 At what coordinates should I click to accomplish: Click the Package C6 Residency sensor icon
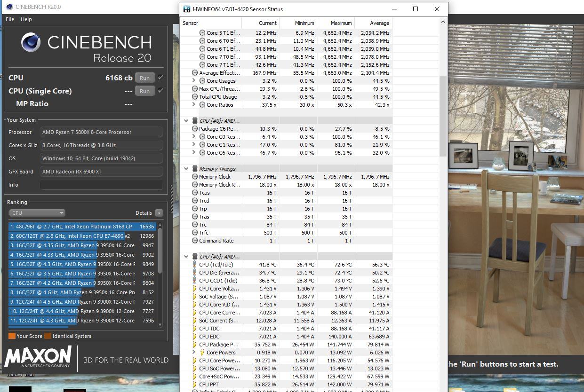[x=195, y=129]
